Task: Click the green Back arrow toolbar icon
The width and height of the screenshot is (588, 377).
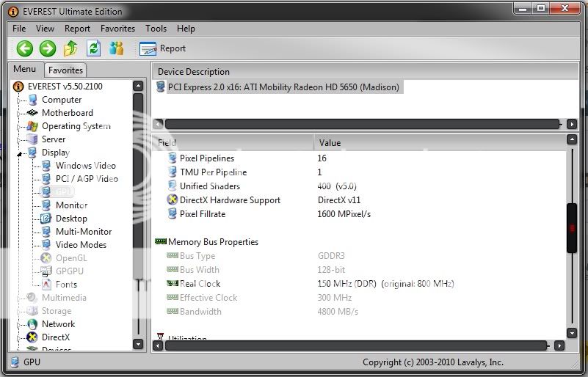Action: [x=25, y=48]
